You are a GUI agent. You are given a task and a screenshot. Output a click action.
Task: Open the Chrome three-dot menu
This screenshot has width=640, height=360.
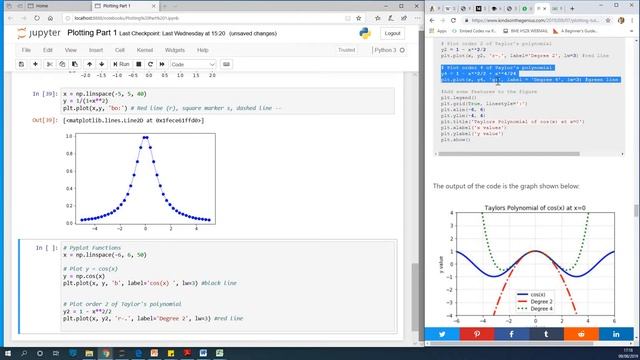633,20
